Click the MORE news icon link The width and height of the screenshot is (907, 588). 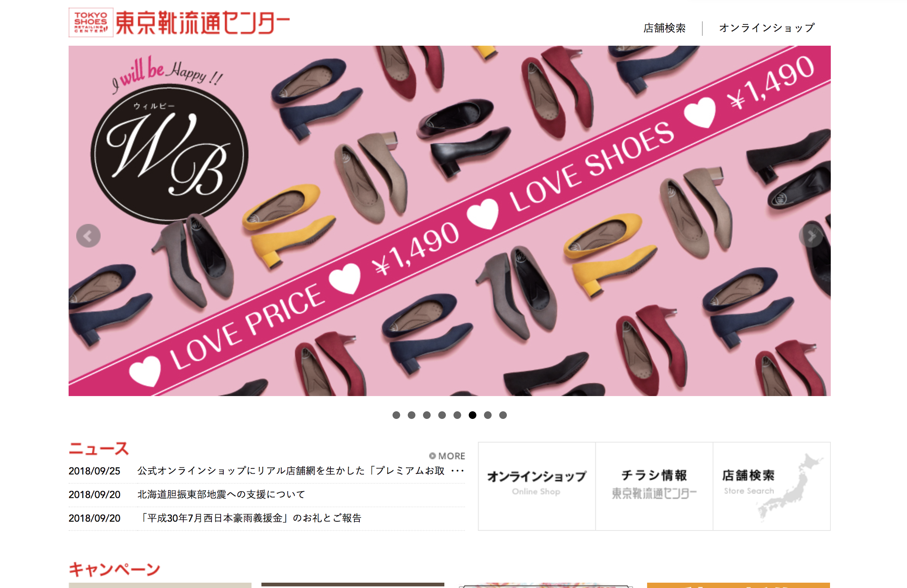click(x=447, y=456)
